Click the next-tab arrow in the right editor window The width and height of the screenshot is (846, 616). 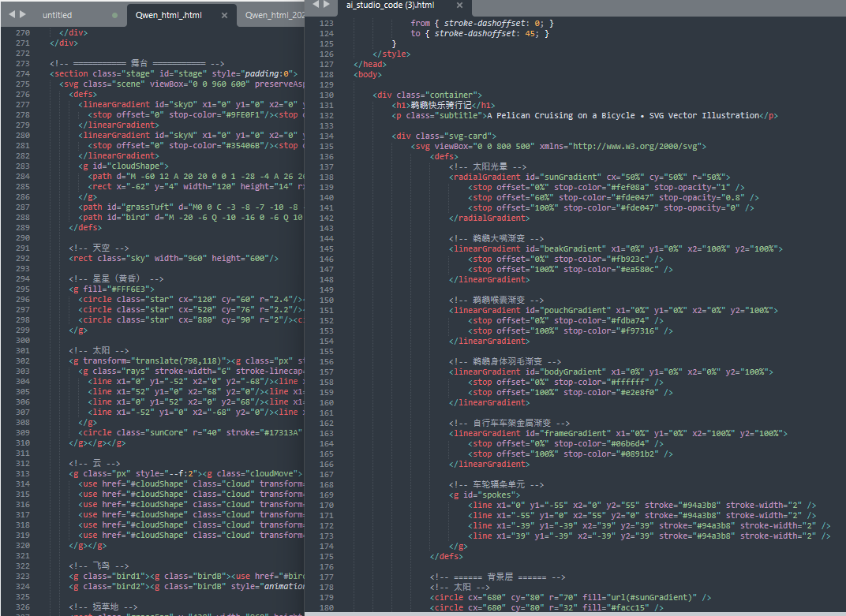tap(328, 4)
